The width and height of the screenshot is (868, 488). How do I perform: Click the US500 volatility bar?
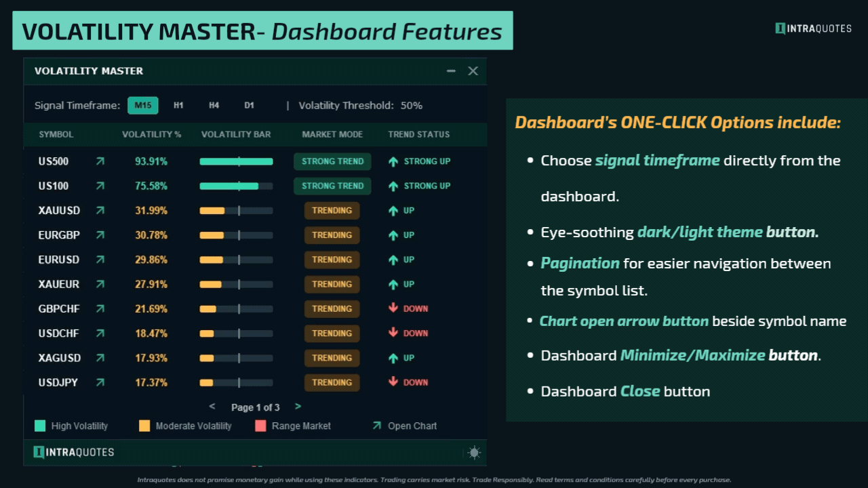[x=236, y=161]
